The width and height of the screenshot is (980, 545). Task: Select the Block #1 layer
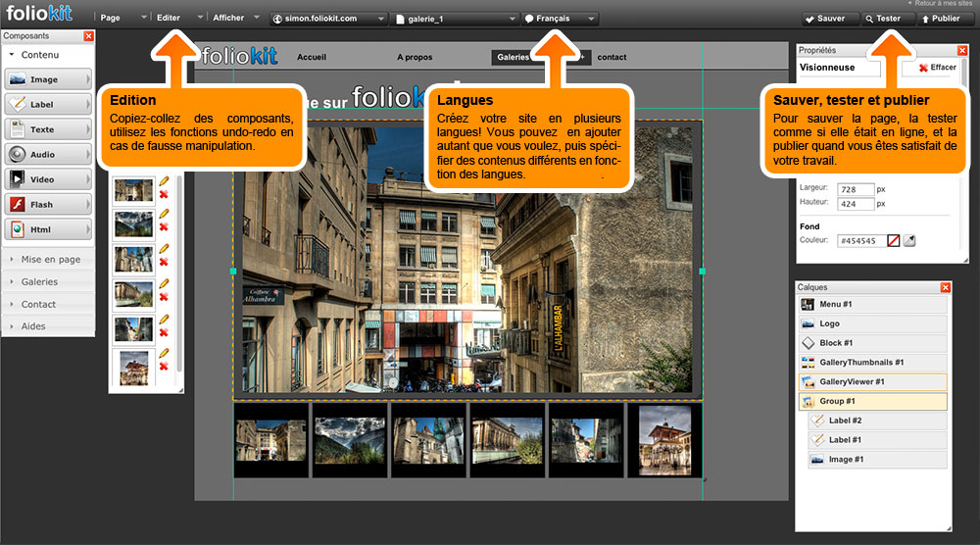tap(872, 343)
